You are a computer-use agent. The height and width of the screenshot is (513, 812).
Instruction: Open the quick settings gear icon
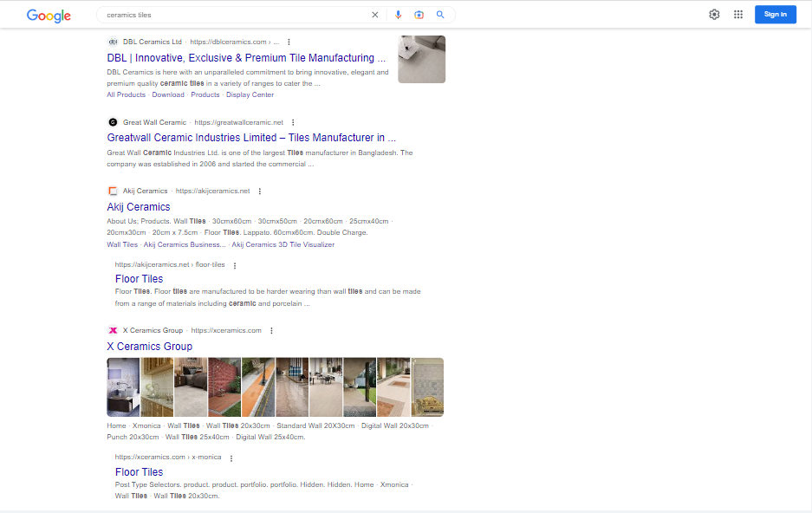click(714, 14)
